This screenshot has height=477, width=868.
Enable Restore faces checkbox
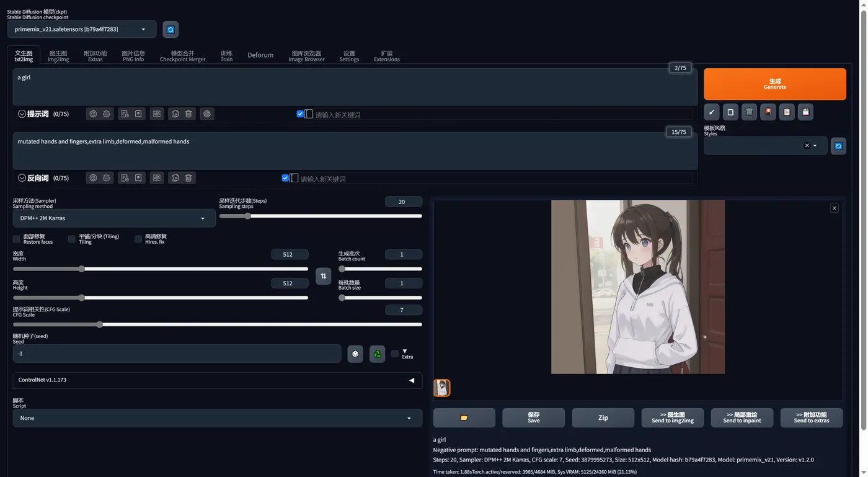[17, 239]
